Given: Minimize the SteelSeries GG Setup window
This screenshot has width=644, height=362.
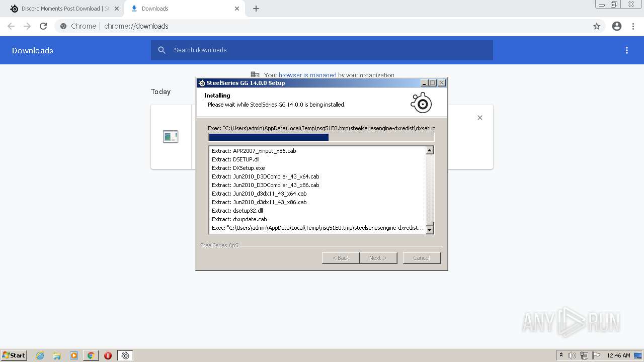Looking at the screenshot, I should click(424, 83).
